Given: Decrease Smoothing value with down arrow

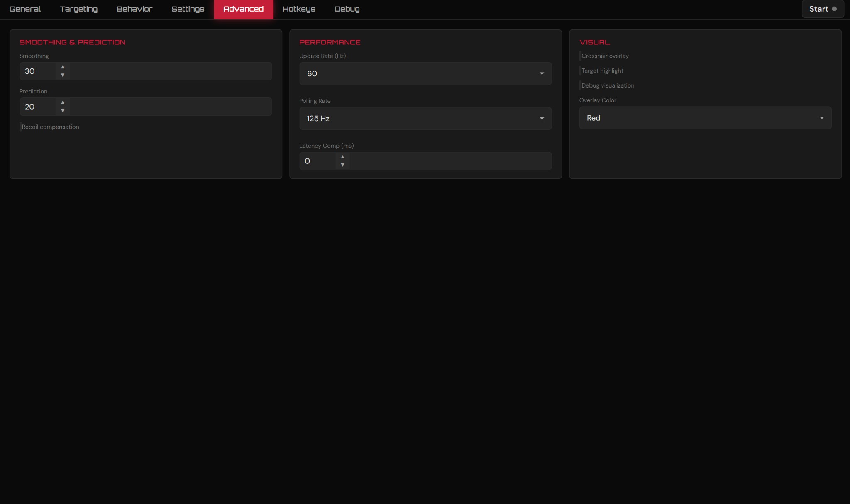Looking at the screenshot, I should click(63, 75).
